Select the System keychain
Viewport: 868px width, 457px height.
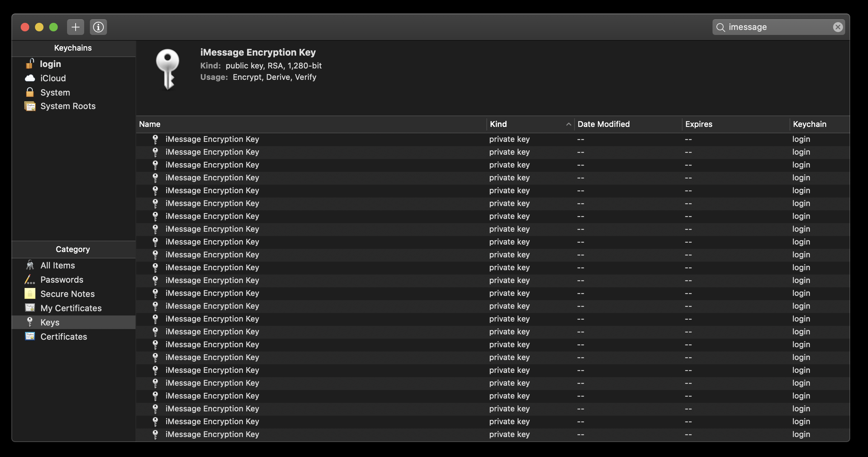74,92
